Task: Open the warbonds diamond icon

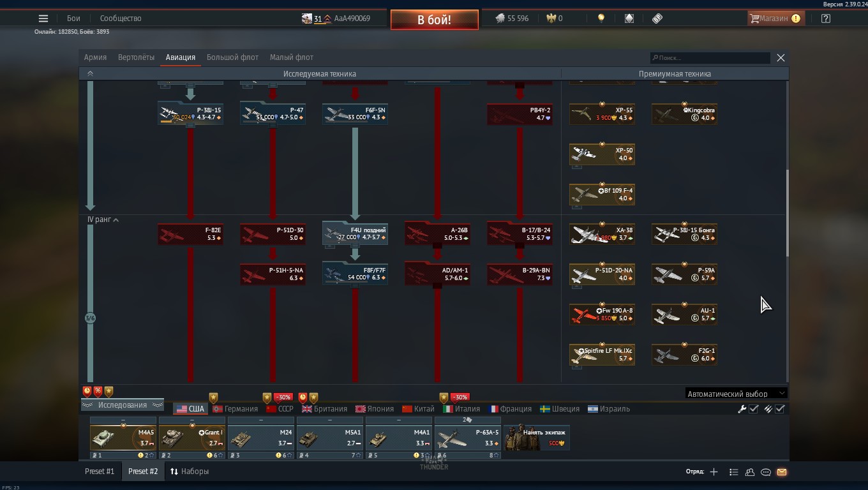Action: tap(629, 19)
